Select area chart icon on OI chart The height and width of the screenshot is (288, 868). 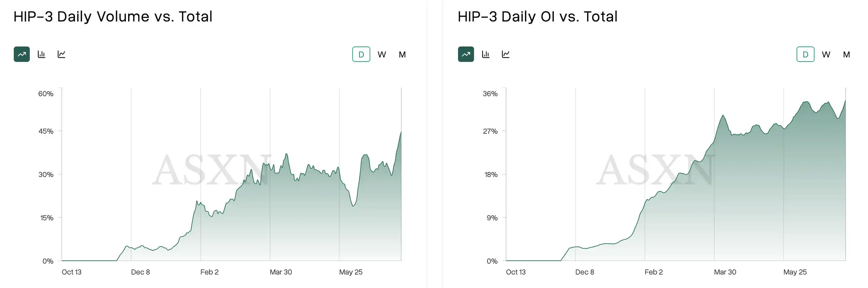[466, 54]
